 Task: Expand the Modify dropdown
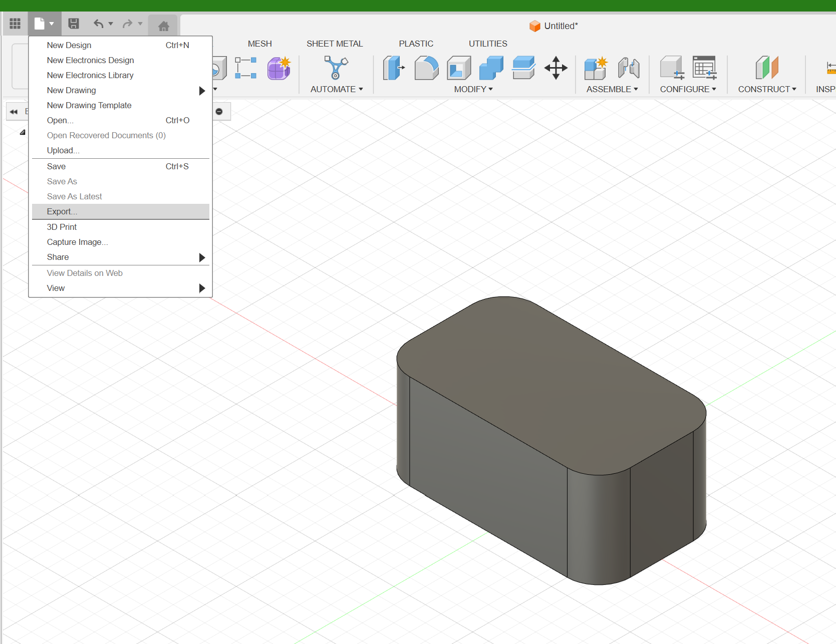pos(473,89)
